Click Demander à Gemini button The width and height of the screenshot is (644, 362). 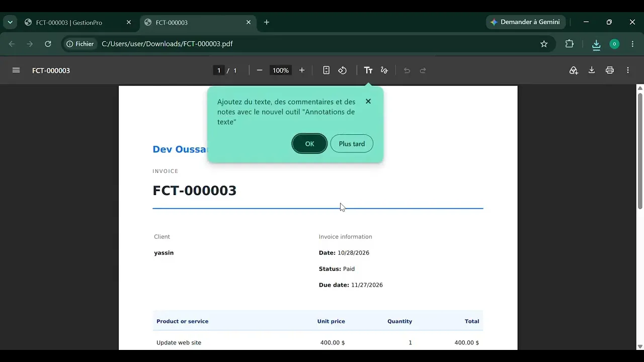pos(526,22)
